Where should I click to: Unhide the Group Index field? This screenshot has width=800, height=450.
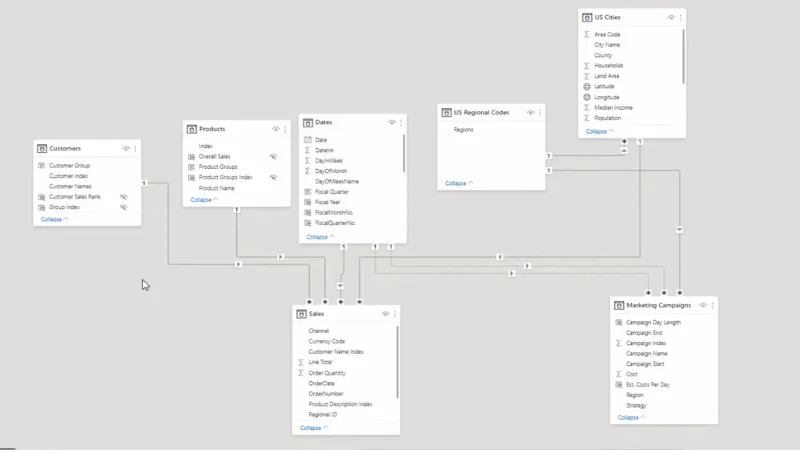click(123, 207)
